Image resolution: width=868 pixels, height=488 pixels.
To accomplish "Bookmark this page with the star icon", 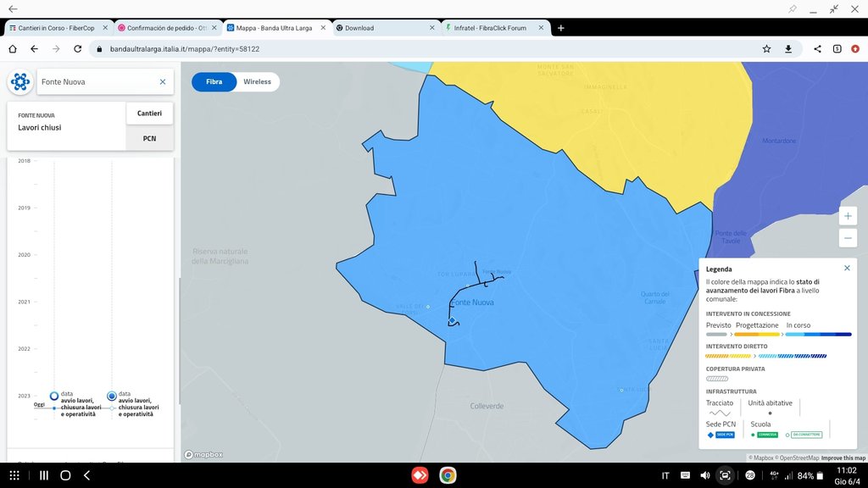I will tap(766, 49).
